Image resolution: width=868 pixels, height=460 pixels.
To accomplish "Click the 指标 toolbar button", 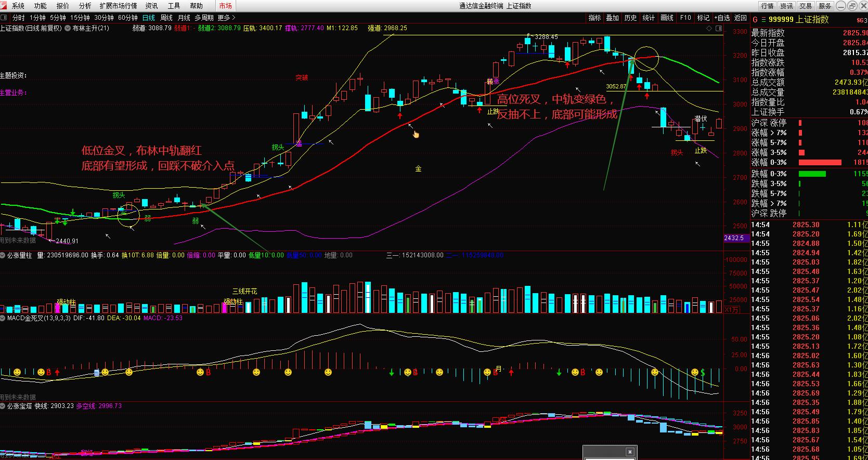I will (595, 18).
